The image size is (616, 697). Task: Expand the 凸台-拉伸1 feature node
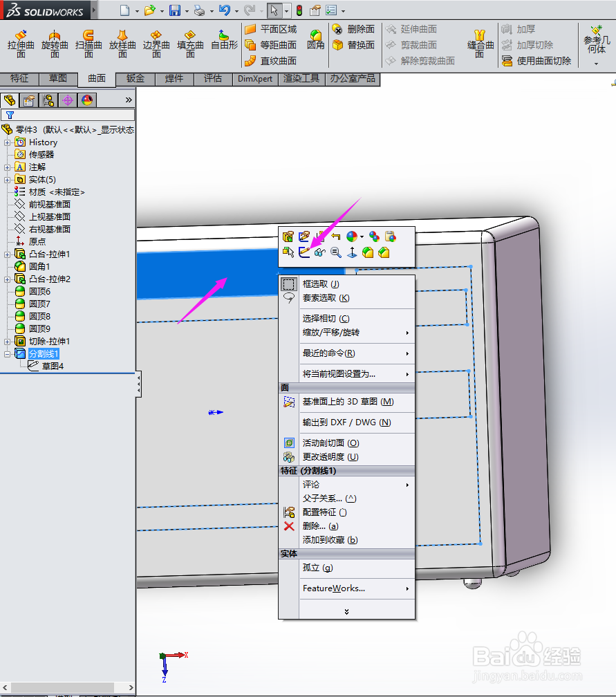pyautogui.click(x=7, y=254)
